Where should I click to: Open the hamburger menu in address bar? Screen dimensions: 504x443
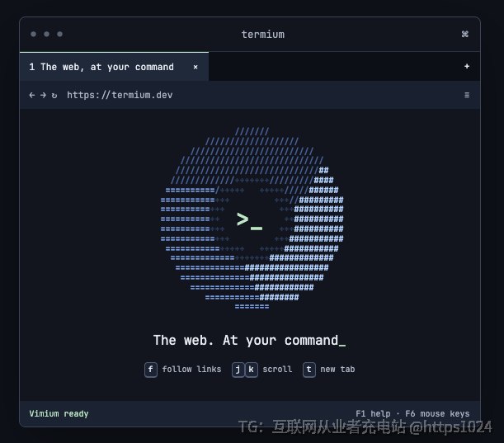467,95
